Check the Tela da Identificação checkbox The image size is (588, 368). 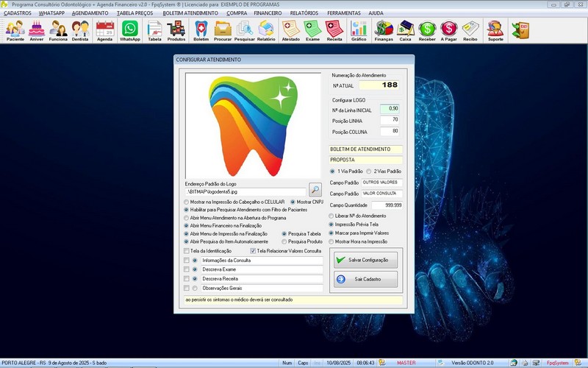coord(186,251)
